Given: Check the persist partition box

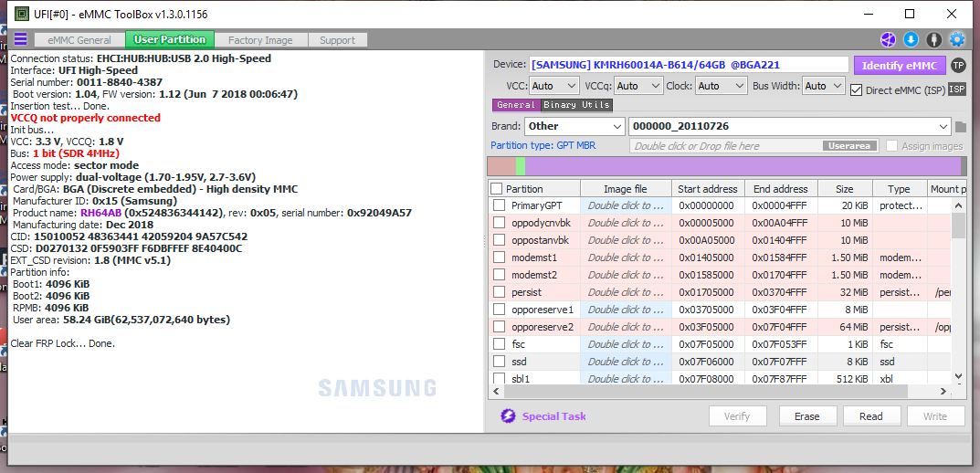Looking at the screenshot, I should pos(499,292).
